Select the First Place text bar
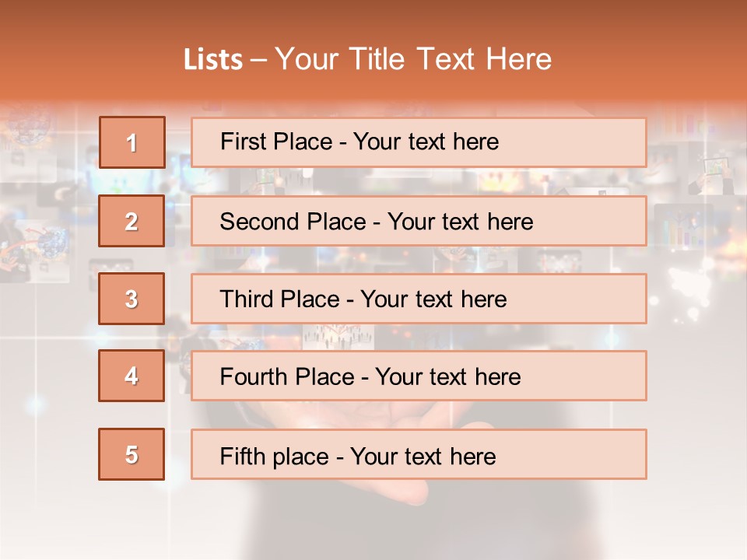This screenshot has width=747, height=560. pyautogui.click(x=419, y=142)
